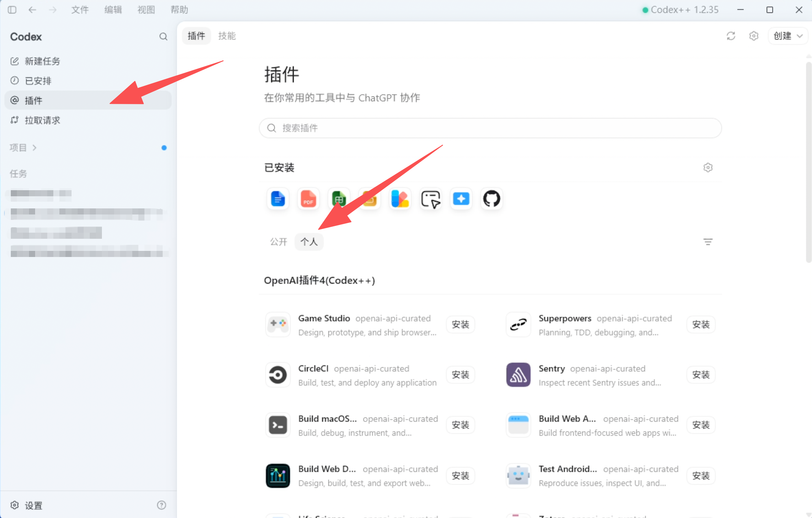
Task: Open the Superpowers plugin title
Action: [565, 318]
